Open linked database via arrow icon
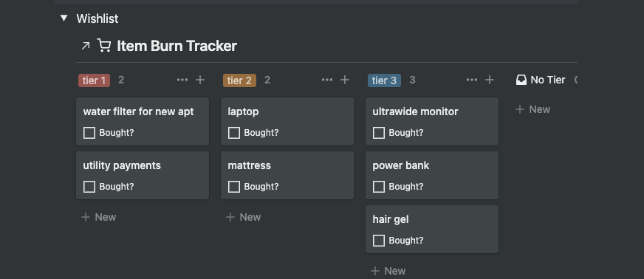Viewport: 644px width, 279px height. (86, 46)
